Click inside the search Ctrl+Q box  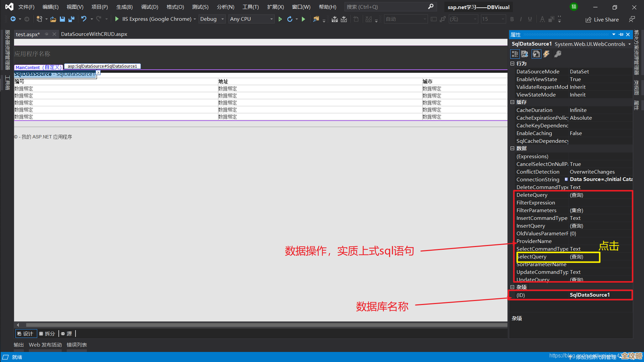click(386, 7)
